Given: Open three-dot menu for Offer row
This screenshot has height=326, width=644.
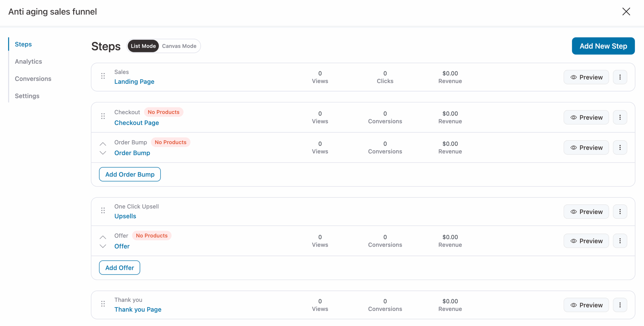Looking at the screenshot, I should point(620,241).
